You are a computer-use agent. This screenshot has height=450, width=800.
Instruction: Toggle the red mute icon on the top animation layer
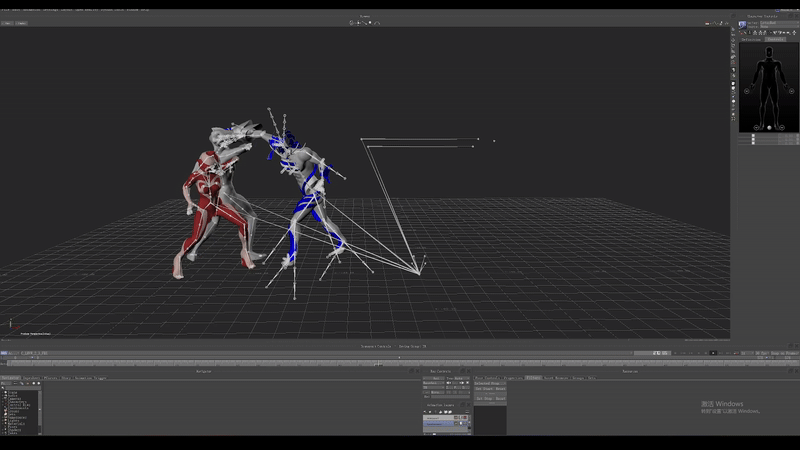[x=465, y=417]
